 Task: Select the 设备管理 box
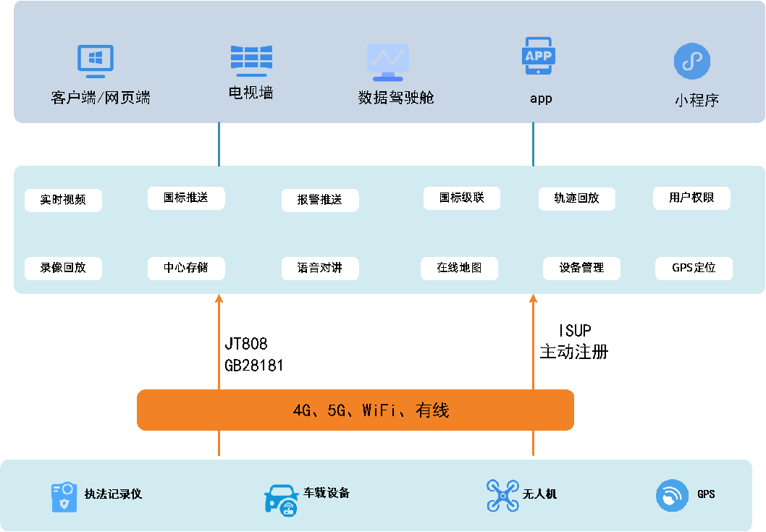581,269
